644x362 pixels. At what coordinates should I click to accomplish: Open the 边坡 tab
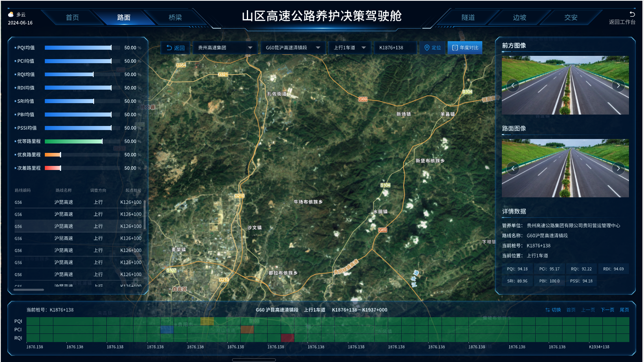(519, 18)
